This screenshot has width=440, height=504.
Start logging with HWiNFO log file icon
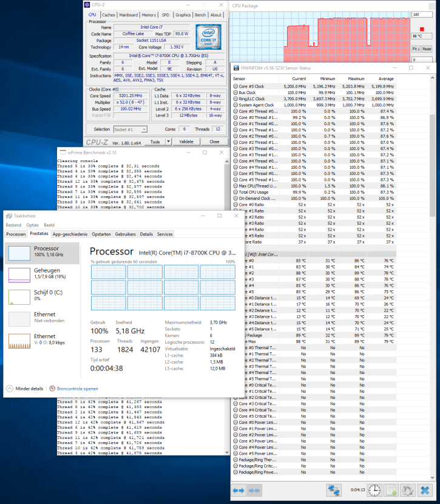(391, 491)
